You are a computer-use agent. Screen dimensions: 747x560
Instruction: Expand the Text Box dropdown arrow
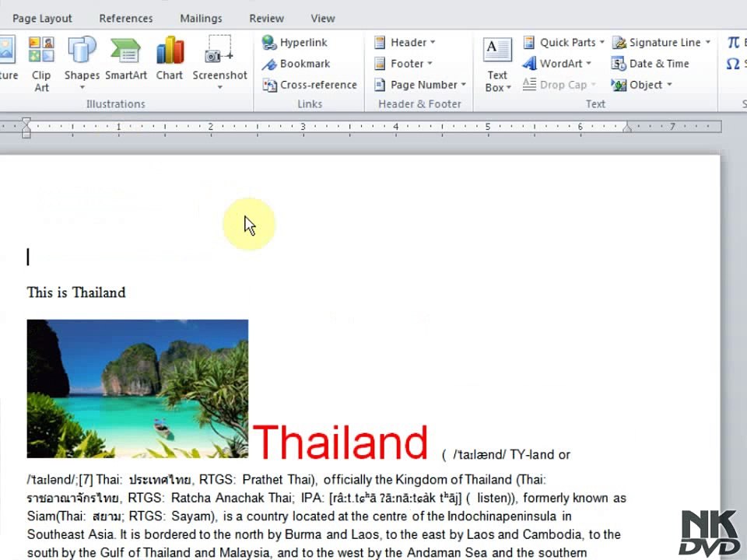coord(509,88)
